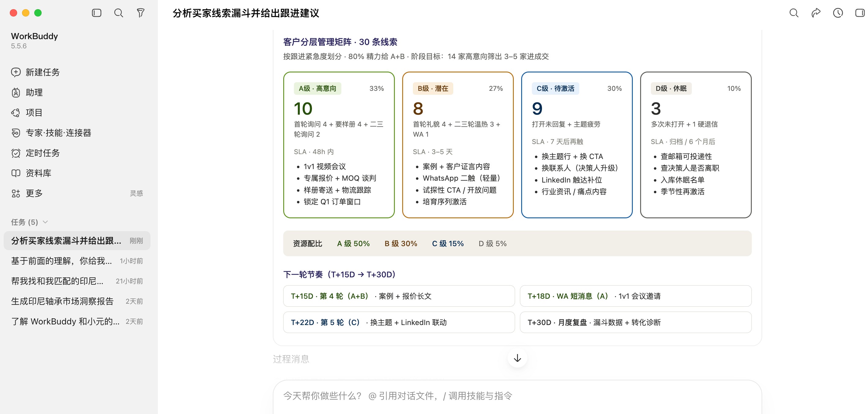Click the B级 · 潜在 tag
Image resolution: width=868 pixels, height=414 pixels.
(433, 88)
